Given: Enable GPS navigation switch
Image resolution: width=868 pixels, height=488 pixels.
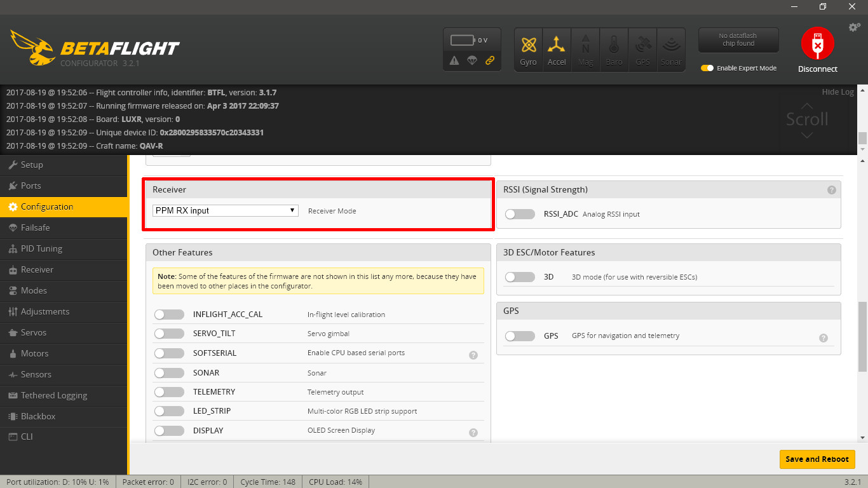Looking at the screenshot, I should (520, 335).
